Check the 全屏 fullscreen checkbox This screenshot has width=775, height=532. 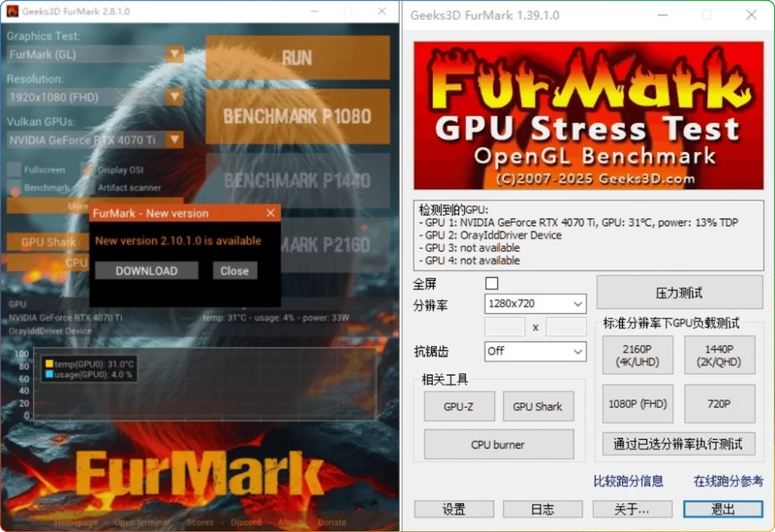(491, 282)
